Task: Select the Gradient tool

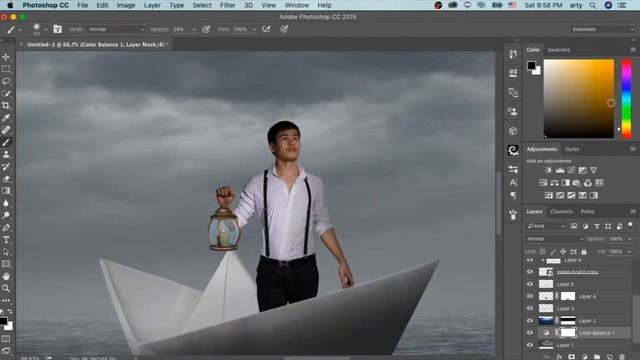Action: coord(6,191)
